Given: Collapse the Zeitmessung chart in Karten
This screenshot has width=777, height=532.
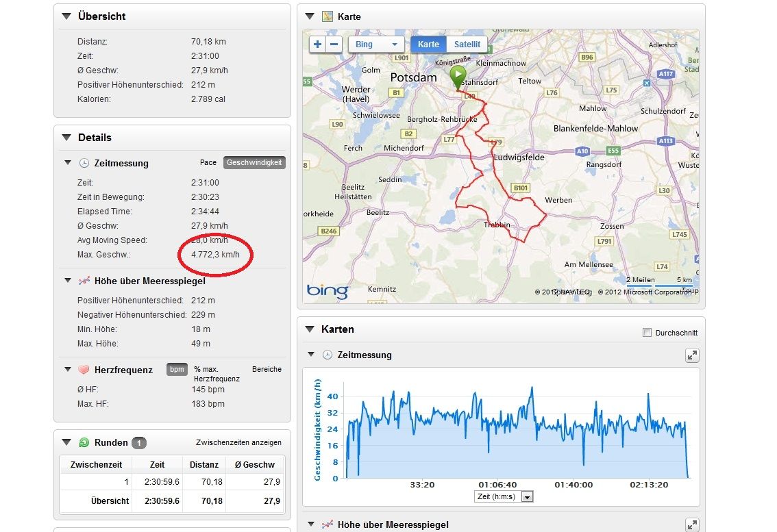Looking at the screenshot, I should coord(311,354).
